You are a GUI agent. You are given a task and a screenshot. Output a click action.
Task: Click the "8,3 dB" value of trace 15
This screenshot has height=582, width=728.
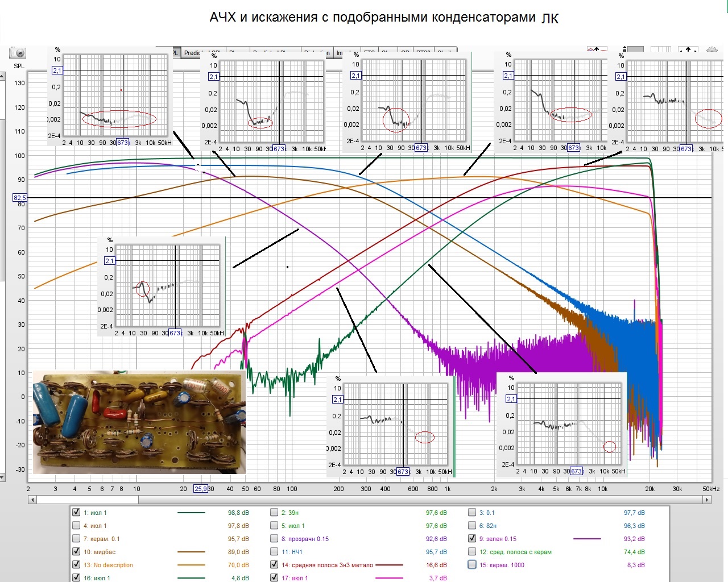636,565
